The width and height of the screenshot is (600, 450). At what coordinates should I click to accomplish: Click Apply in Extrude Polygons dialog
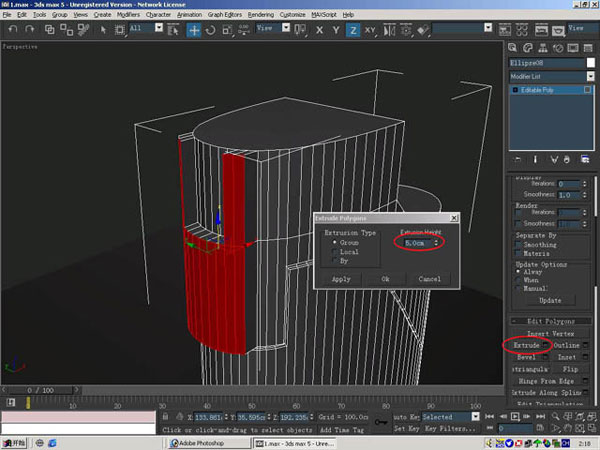point(340,279)
